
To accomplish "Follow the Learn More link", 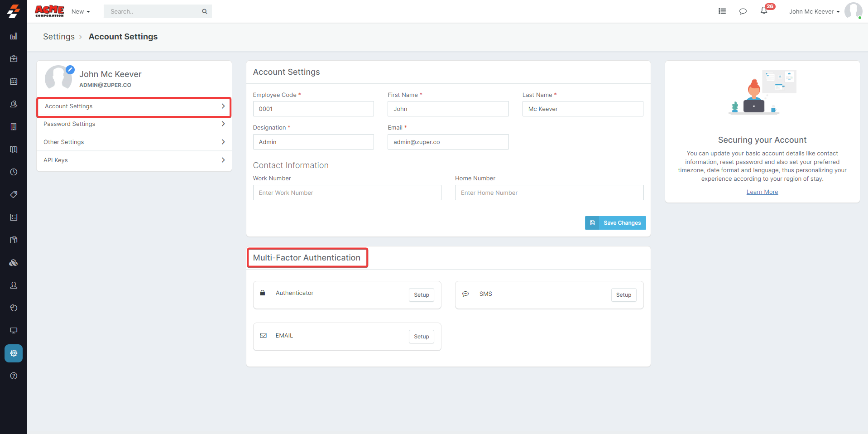I will click(x=762, y=192).
